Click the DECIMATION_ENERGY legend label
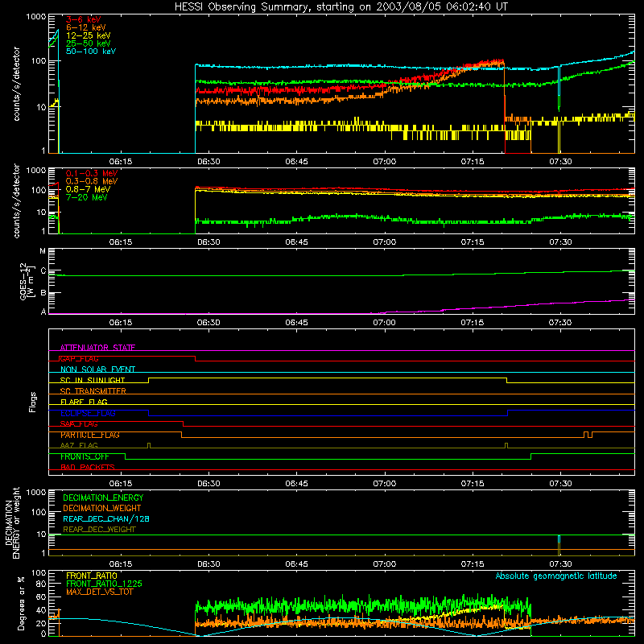The height and width of the screenshot is (644, 644). coord(103,497)
